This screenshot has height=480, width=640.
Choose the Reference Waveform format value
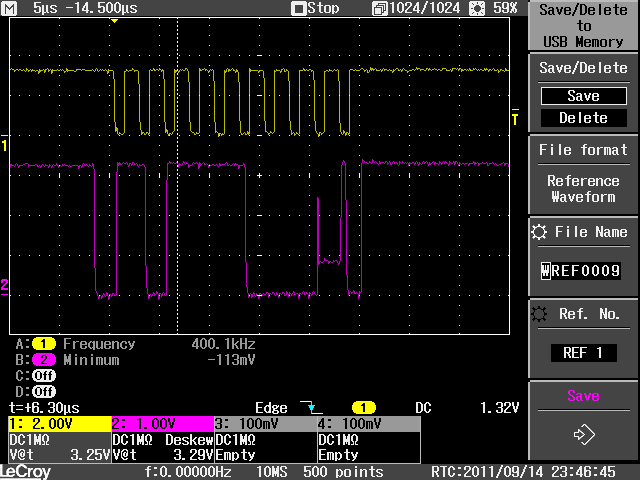583,189
